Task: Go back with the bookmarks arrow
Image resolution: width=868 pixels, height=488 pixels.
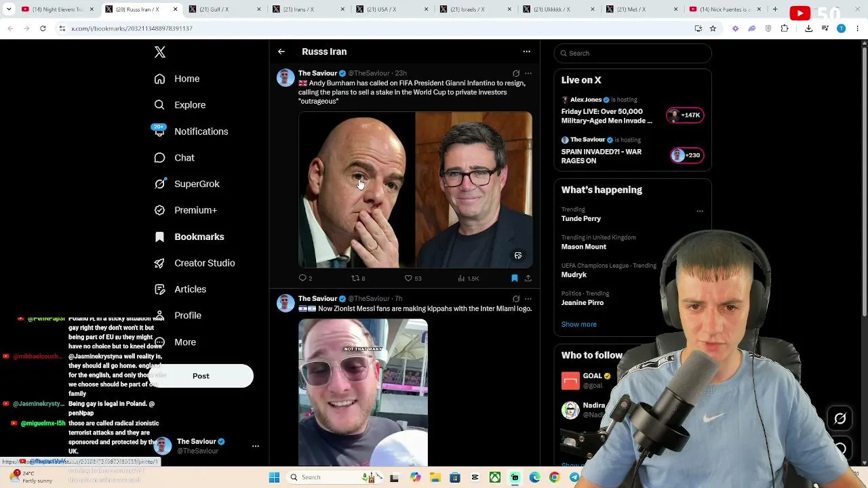Action: tap(281, 52)
